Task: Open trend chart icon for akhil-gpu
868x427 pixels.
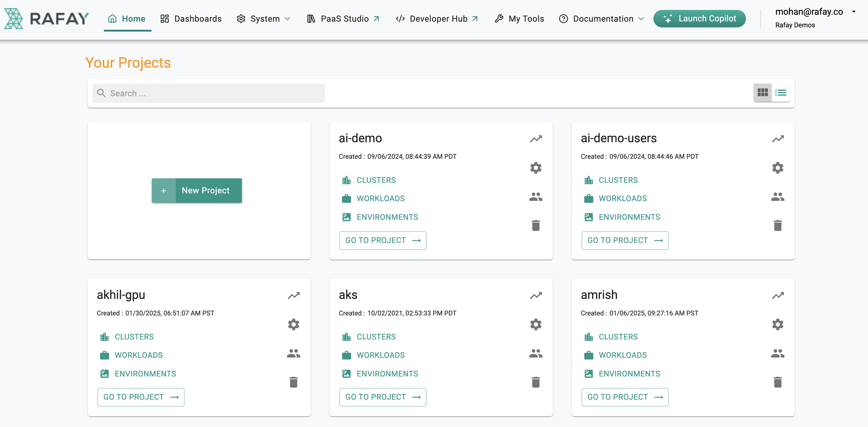Action: click(x=293, y=295)
